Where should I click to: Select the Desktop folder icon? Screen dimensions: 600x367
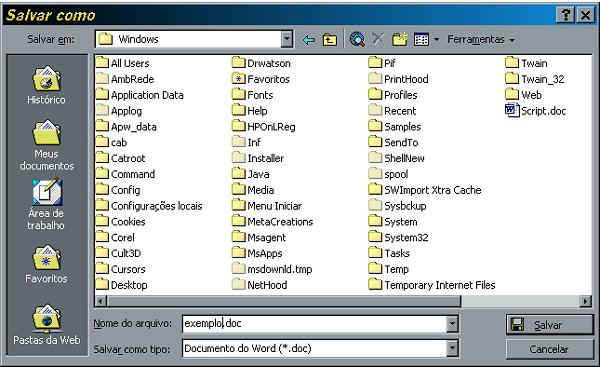pos(102,285)
